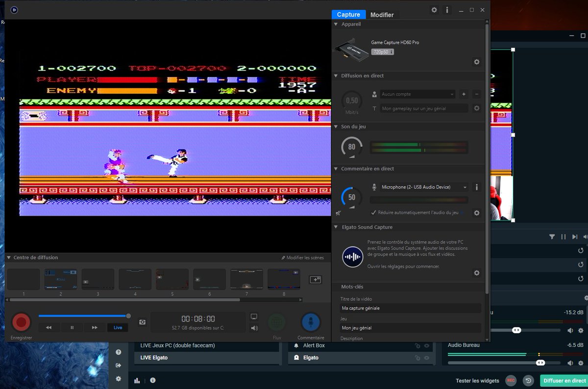Image resolution: width=588 pixels, height=389 pixels.
Task: Open Streamlabs settings gear in sidebar
Action: point(119,379)
